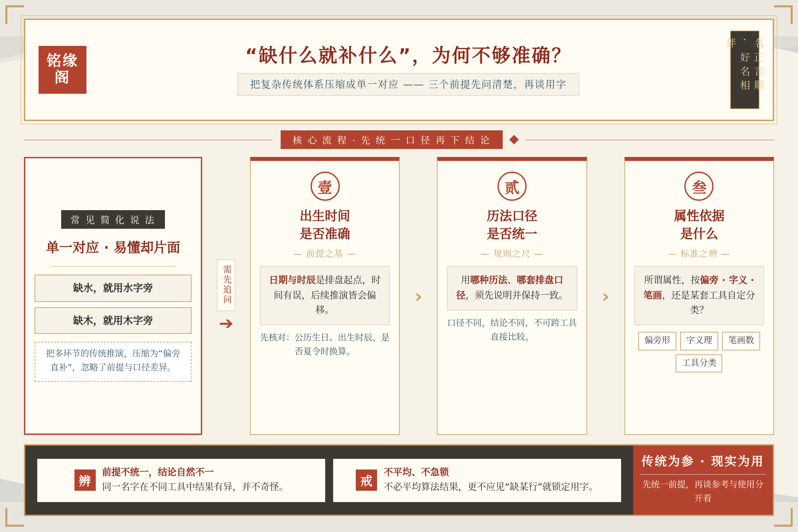
Task: Click the dashed note 把多环节的传统推演
Action: pyautogui.click(x=113, y=361)
